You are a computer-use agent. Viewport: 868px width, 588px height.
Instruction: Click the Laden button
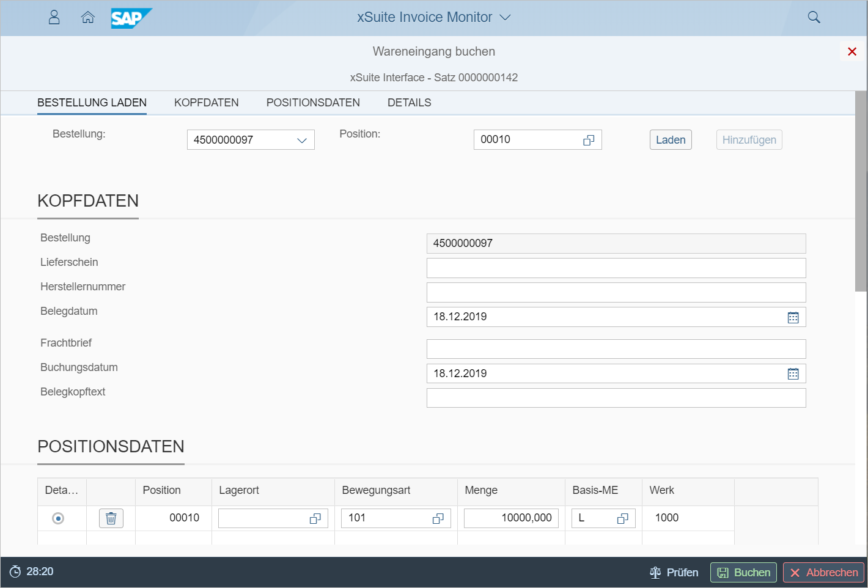click(x=671, y=140)
